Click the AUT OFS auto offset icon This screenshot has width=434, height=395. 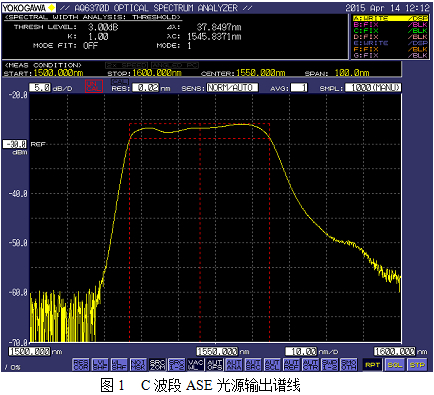coord(215,365)
